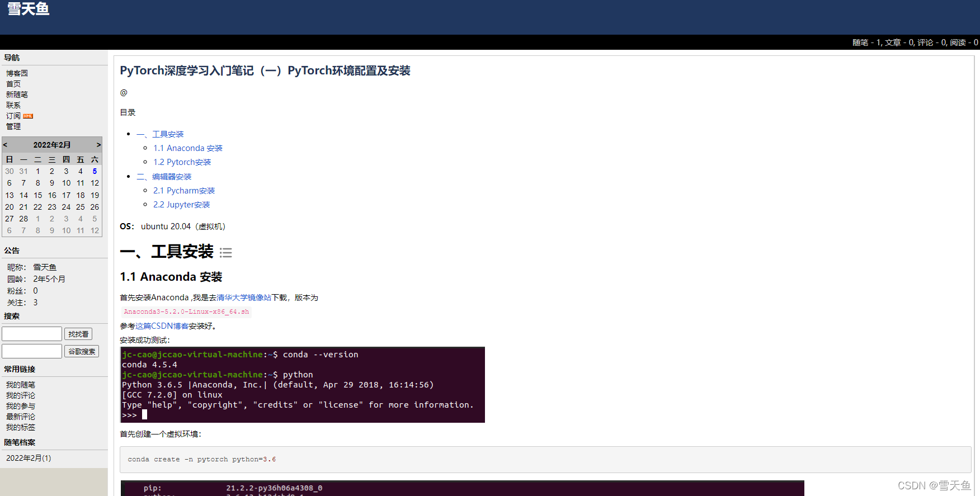The image size is (980, 496).
Task: Click the 找找看 search button
Action: coord(78,334)
